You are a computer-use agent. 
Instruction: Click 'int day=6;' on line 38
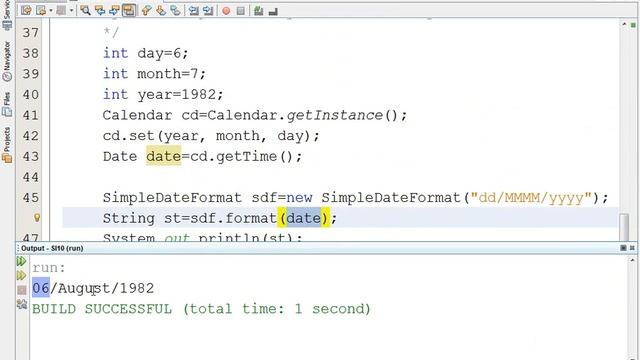click(146, 53)
